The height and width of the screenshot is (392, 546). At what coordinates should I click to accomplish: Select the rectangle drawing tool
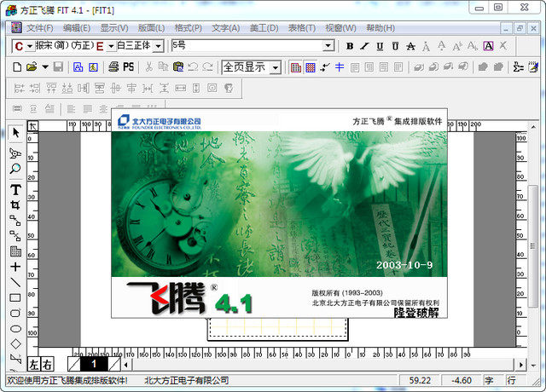[x=15, y=297]
